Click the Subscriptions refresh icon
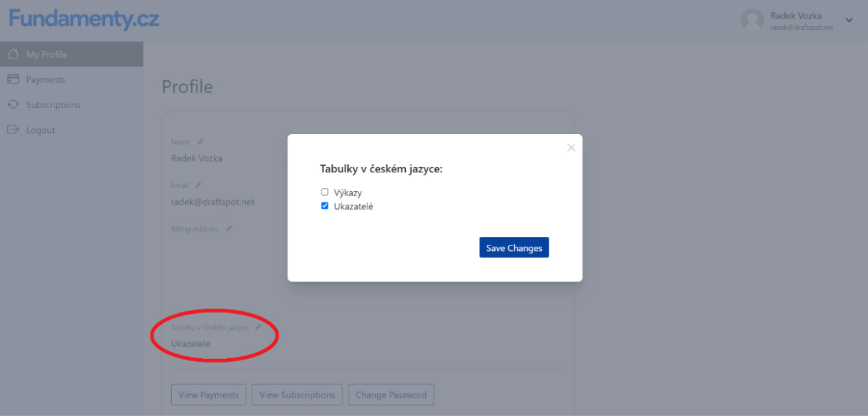This screenshot has width=868, height=416. pos(13,105)
